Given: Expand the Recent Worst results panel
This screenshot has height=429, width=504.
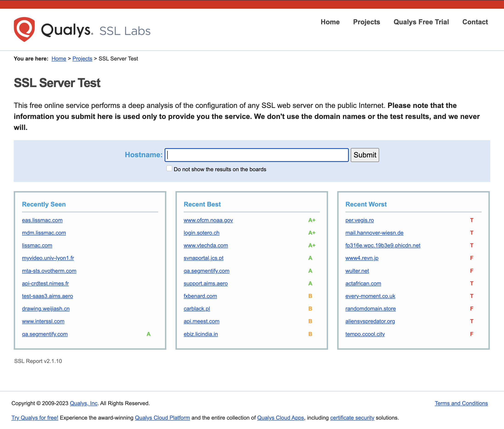Looking at the screenshot, I should [366, 204].
